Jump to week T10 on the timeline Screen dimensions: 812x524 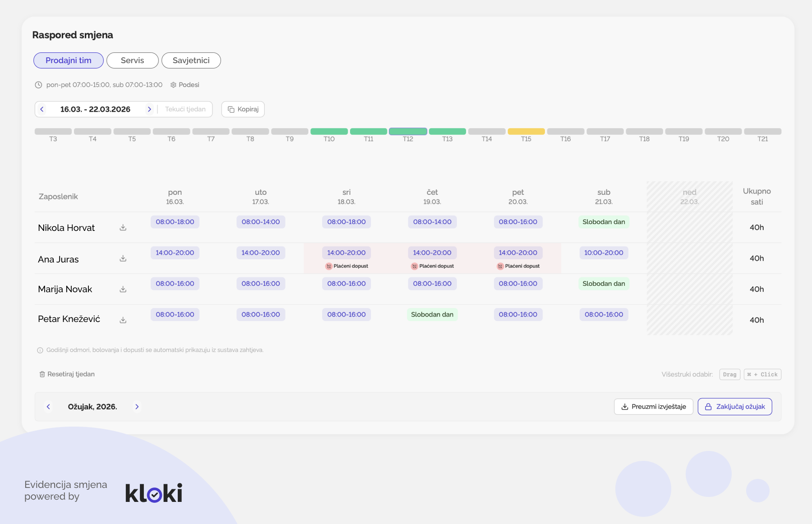[329, 132]
